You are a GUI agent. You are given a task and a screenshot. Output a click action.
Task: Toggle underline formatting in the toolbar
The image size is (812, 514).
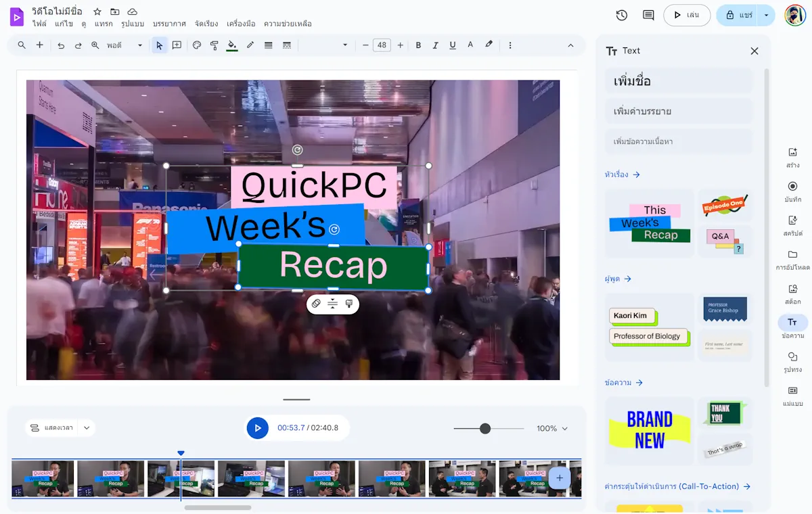coord(453,45)
